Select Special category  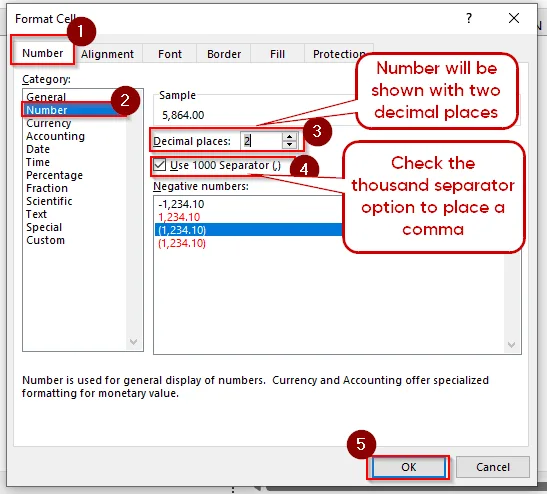coord(44,227)
